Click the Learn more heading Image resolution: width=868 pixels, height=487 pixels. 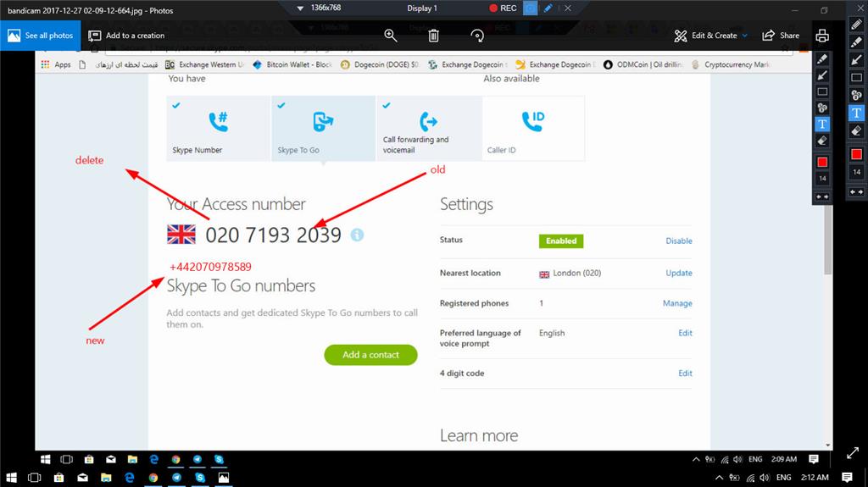coord(479,435)
